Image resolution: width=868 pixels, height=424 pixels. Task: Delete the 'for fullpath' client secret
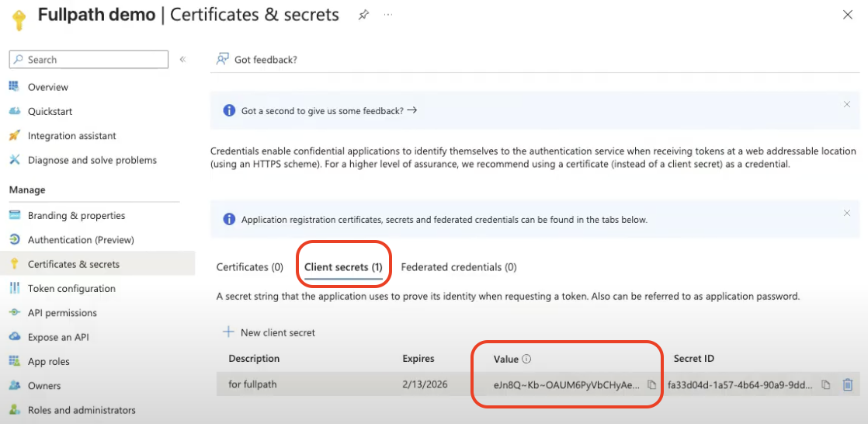[848, 384]
